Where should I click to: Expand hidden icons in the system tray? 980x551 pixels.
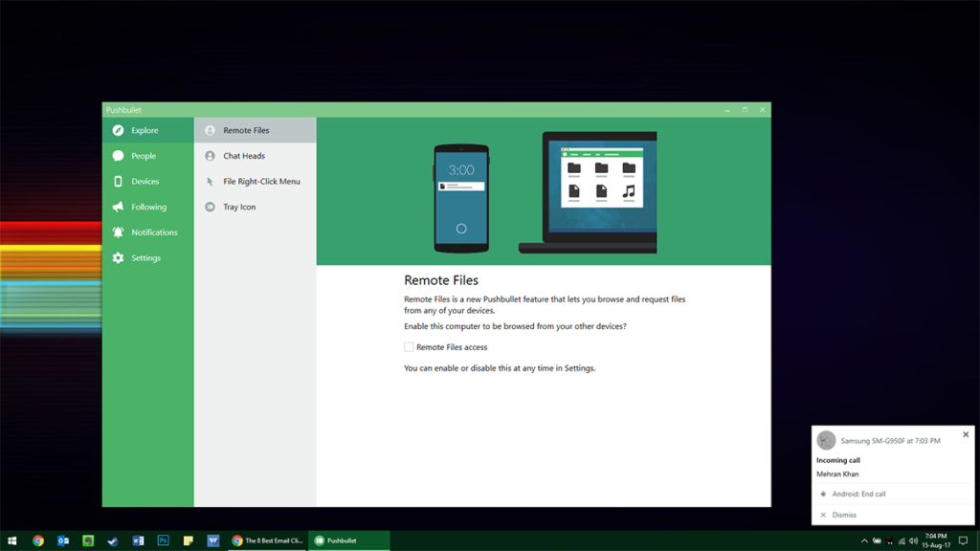point(864,540)
